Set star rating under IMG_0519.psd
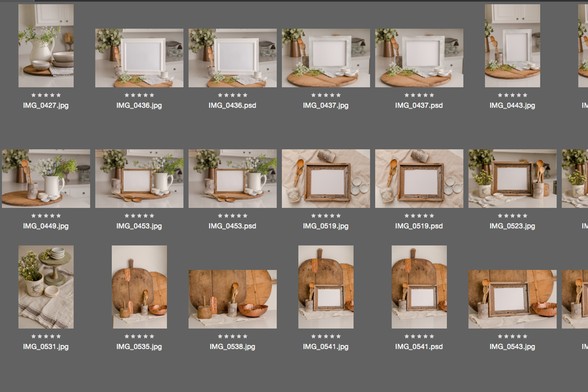This screenshot has width=588, height=392. (419, 216)
